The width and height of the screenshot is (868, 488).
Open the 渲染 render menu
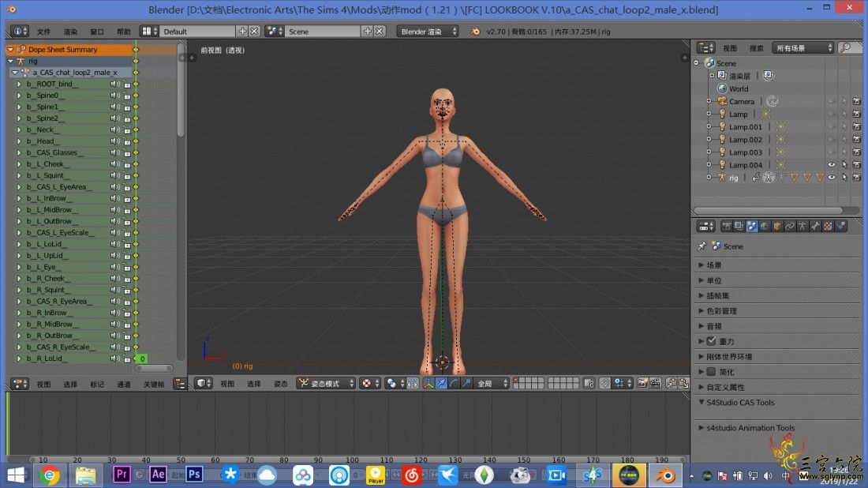[x=70, y=32]
